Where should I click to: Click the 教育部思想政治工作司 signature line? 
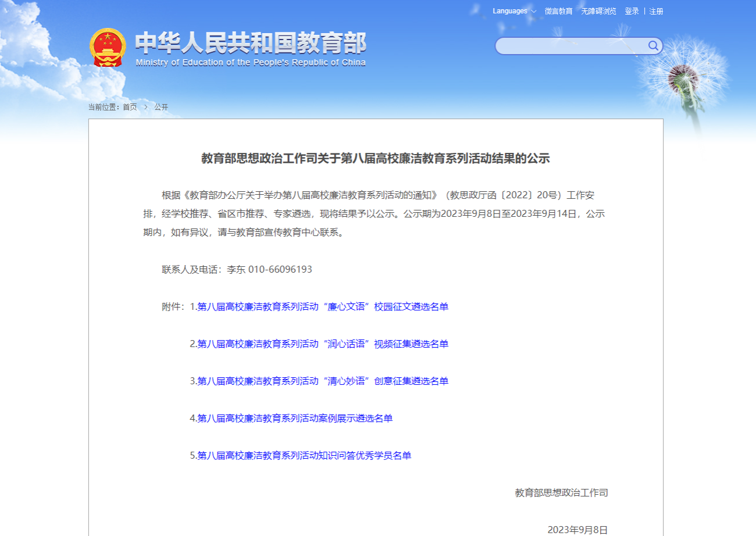(x=561, y=493)
